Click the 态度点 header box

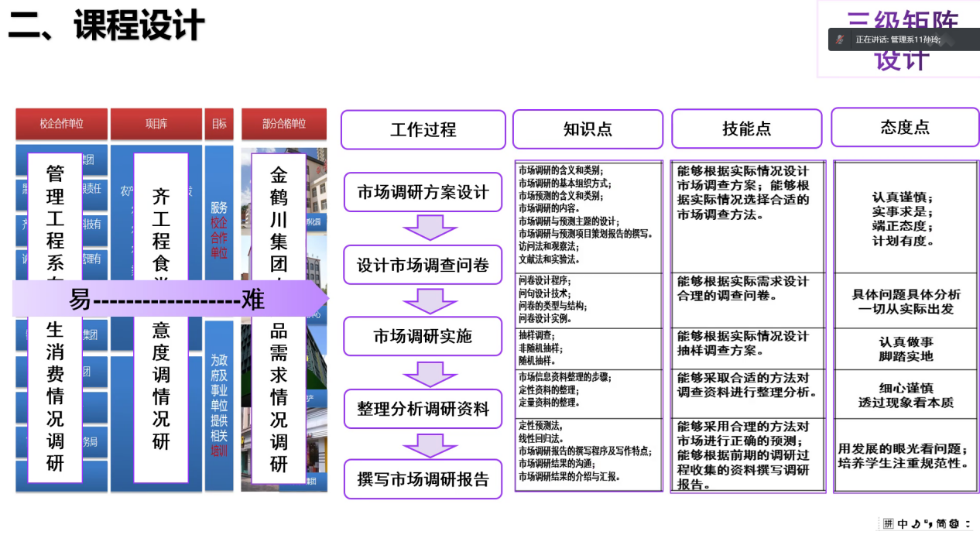[905, 128]
